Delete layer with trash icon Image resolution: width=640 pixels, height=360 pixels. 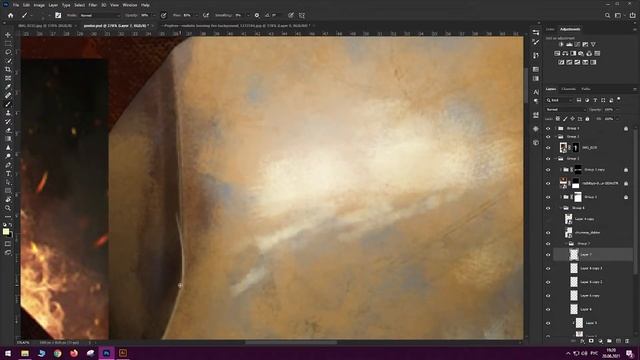(x=627, y=341)
